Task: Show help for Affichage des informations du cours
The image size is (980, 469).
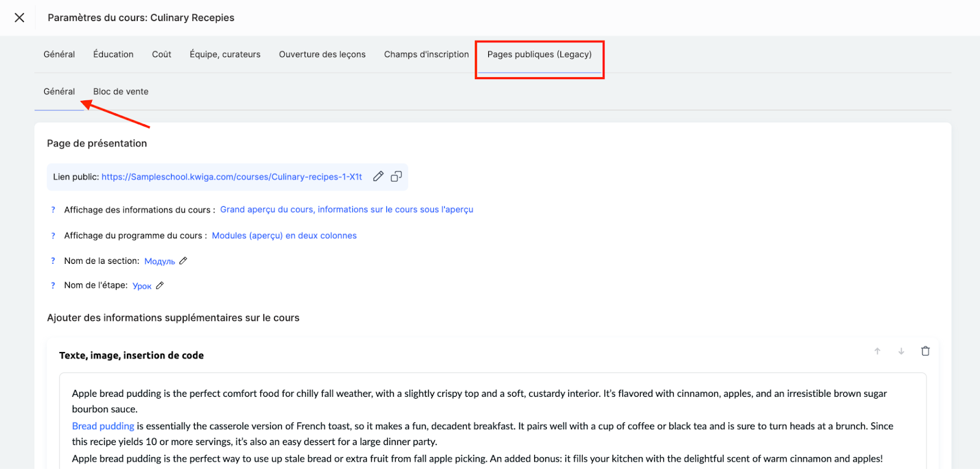Action: pyautogui.click(x=53, y=210)
